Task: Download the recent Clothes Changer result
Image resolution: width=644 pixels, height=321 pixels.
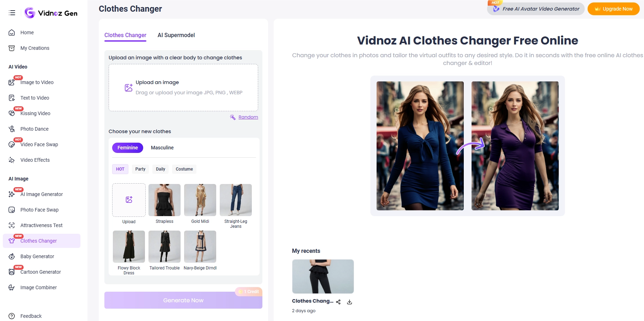Action: pos(349,302)
